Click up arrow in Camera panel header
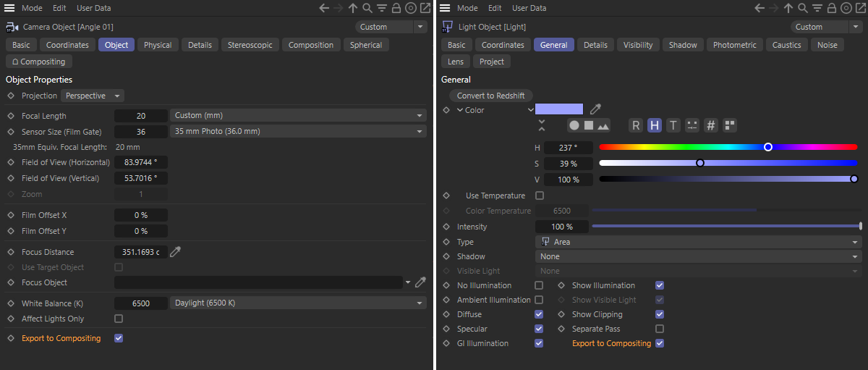The height and width of the screenshot is (370, 868). point(353,8)
